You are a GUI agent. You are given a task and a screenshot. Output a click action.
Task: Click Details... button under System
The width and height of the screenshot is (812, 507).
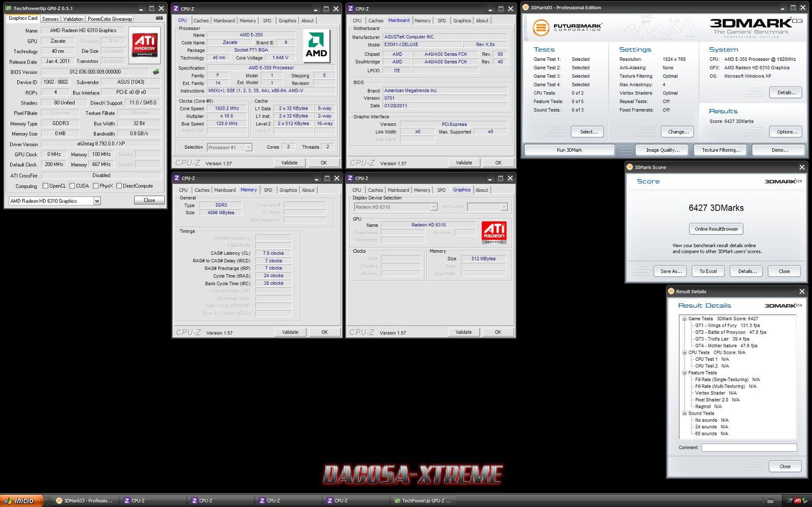787,92
